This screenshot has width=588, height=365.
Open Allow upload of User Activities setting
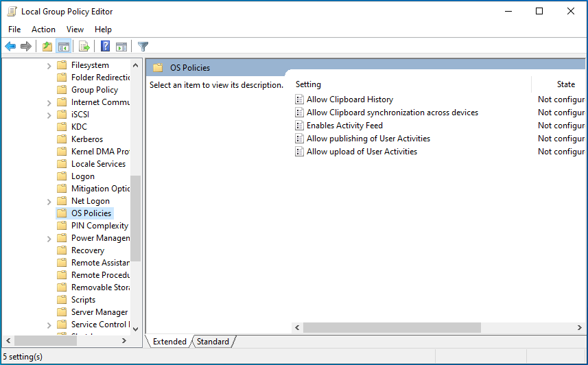coord(362,152)
